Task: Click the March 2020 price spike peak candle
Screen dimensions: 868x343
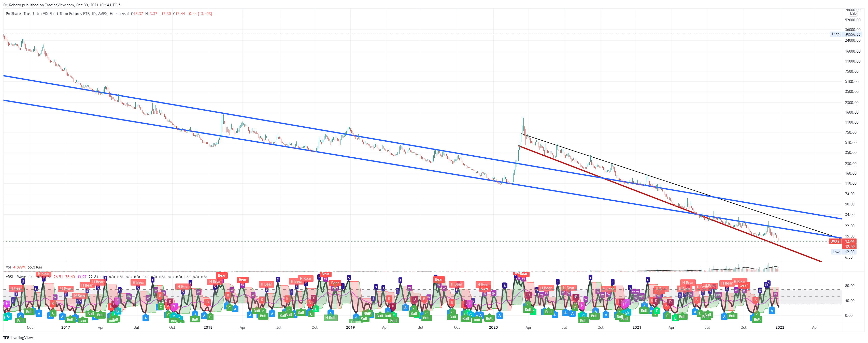Action: click(523, 125)
